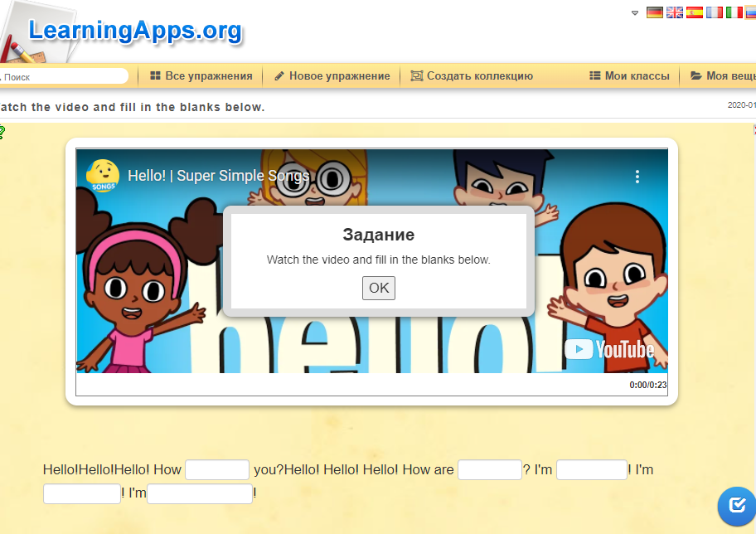Click the heading 'atch the video and fill in the blanks below.'
The width and height of the screenshot is (756, 534).
click(133, 107)
